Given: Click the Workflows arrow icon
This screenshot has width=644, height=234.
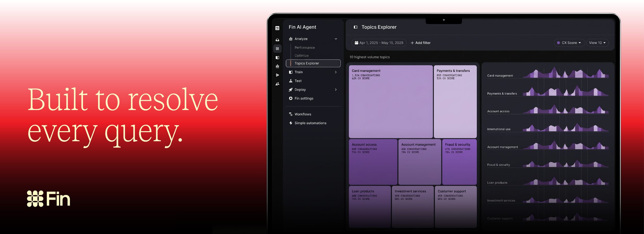Looking at the screenshot, I should coord(291,114).
